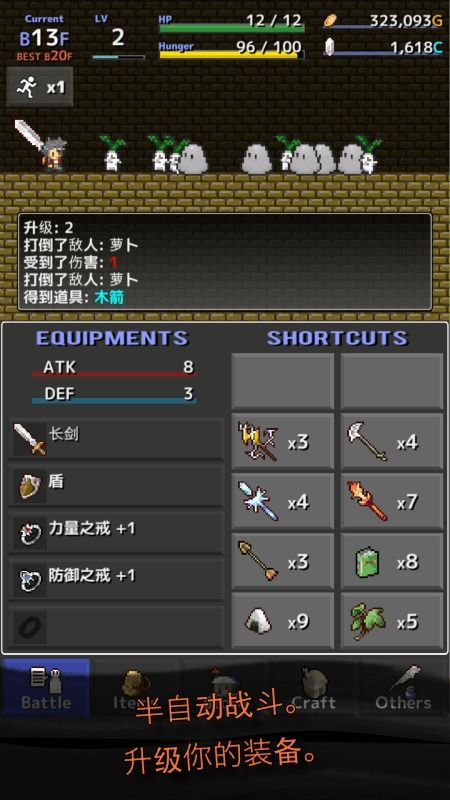The image size is (450, 800).
Task: Select the 长剑 weapon equipment slot
Action: tap(116, 439)
